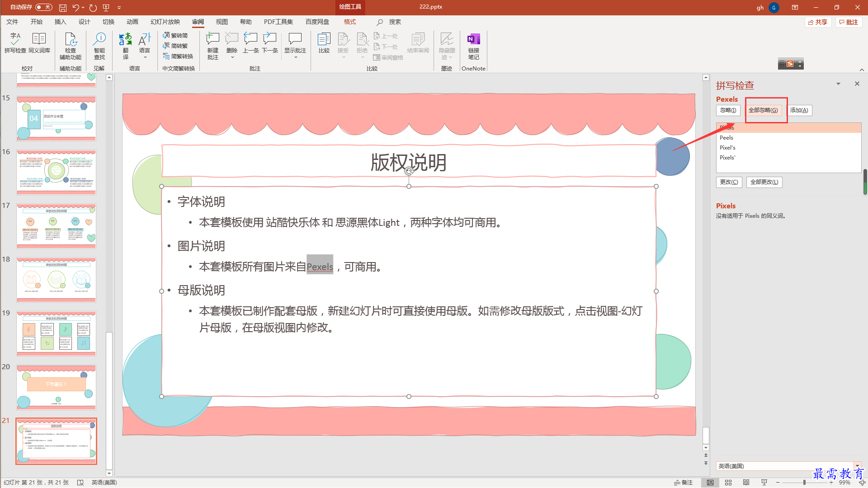
Task: Select slide 16 thumbnail
Action: (57, 172)
